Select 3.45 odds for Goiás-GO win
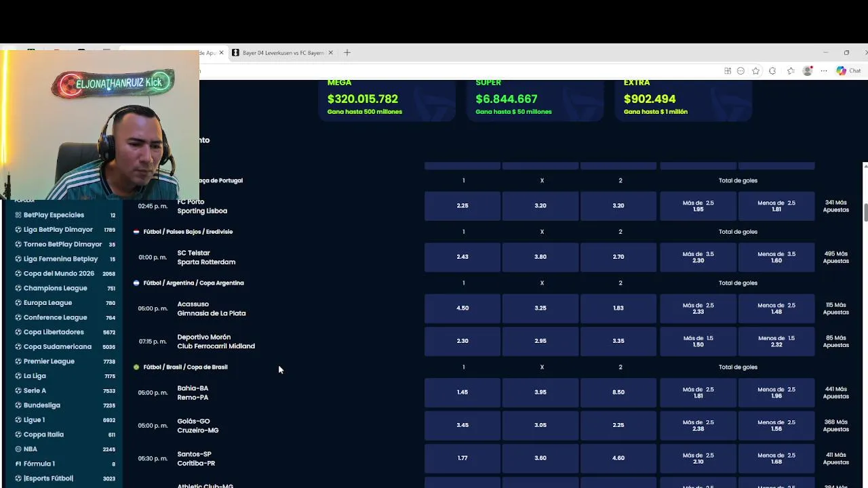The image size is (868, 488). point(462,426)
